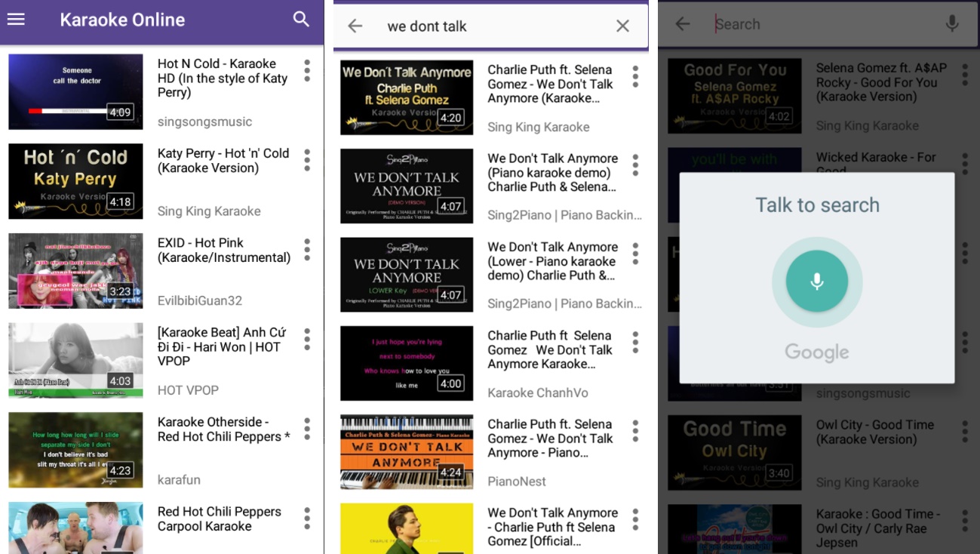Clear the 'we dont talk' search text
The image size is (980, 554).
click(x=622, y=26)
